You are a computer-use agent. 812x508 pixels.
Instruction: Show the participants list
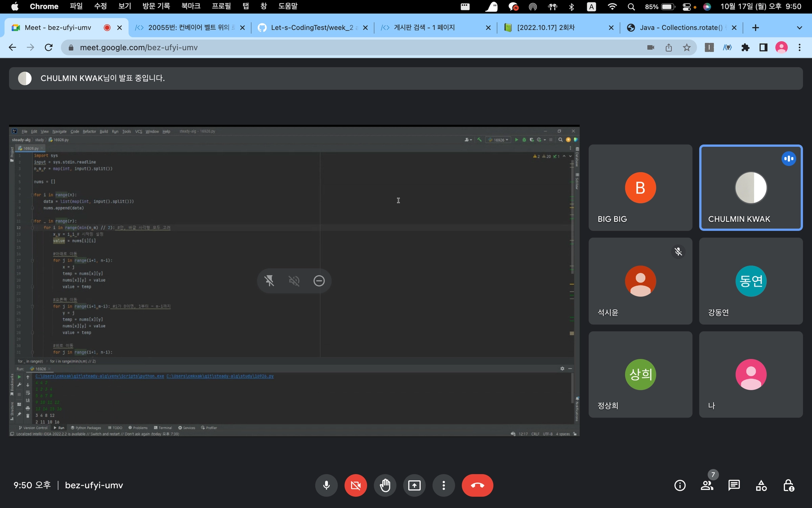[707, 485]
